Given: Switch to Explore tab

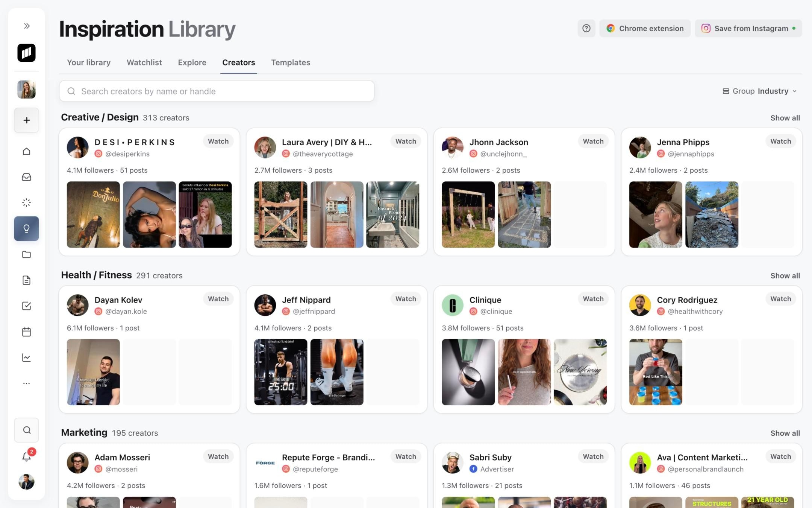Looking at the screenshot, I should (x=192, y=62).
